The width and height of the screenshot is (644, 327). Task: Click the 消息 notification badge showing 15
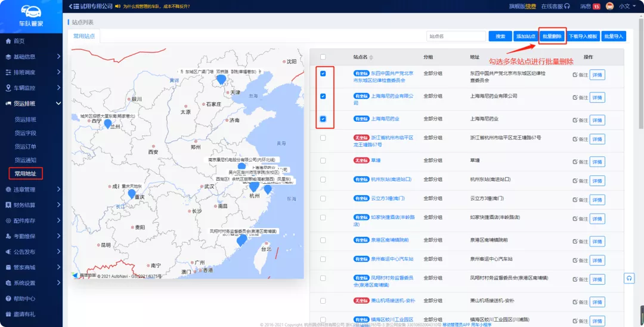coord(596,6)
